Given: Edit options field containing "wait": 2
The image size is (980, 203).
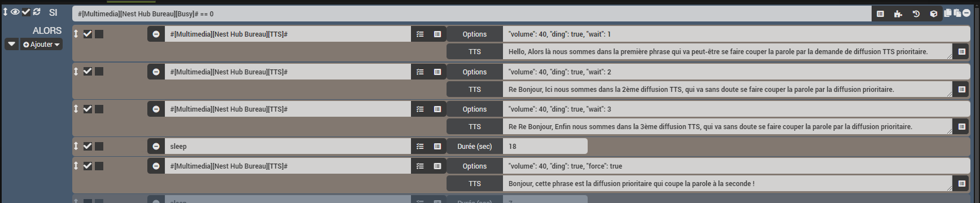Looking at the screenshot, I should coord(737,72).
